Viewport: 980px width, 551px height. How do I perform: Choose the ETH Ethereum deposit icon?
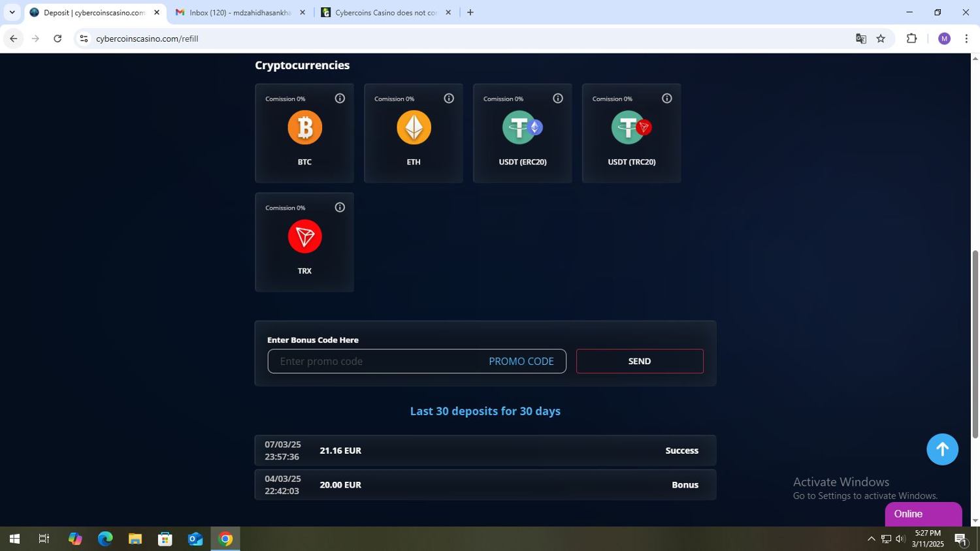414,127
